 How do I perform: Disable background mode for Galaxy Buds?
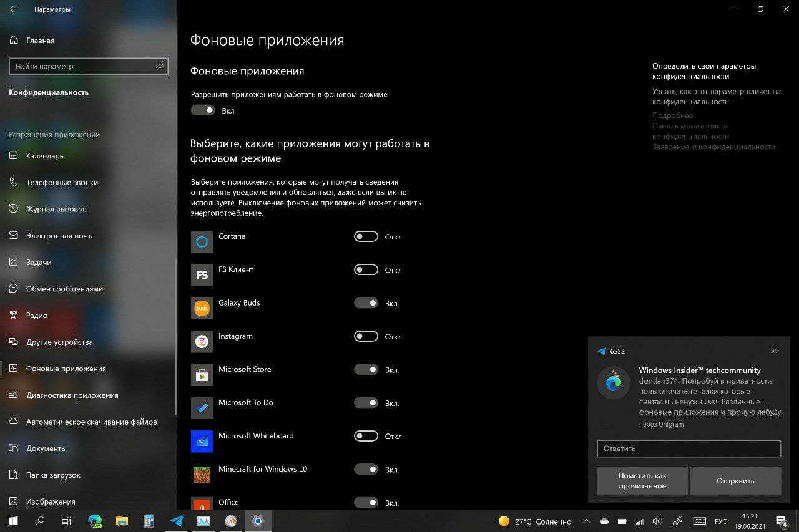pos(366,303)
